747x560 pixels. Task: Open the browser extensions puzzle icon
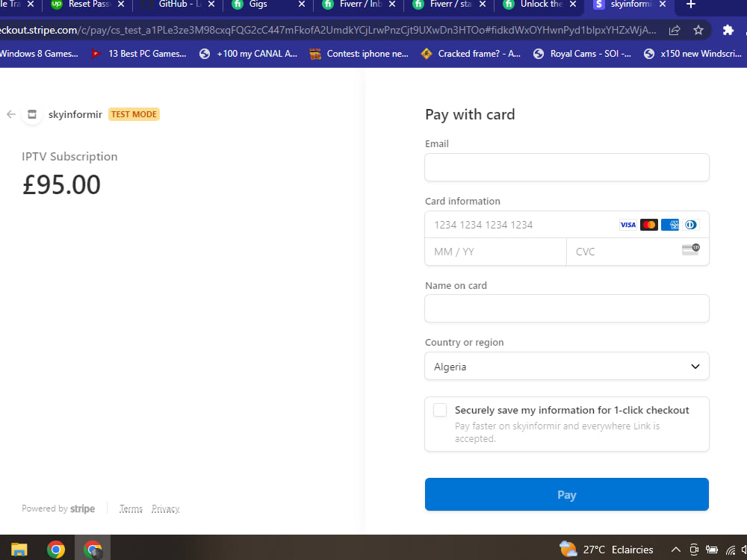tap(728, 30)
